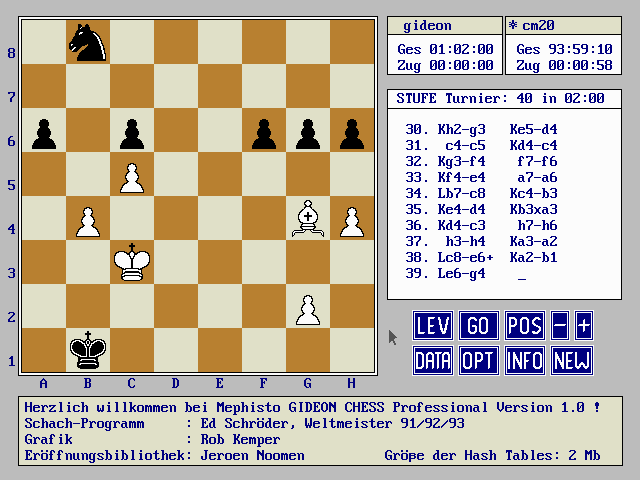The height and width of the screenshot is (480, 640).
Task: Select the black pawn on g6
Action: [308, 134]
